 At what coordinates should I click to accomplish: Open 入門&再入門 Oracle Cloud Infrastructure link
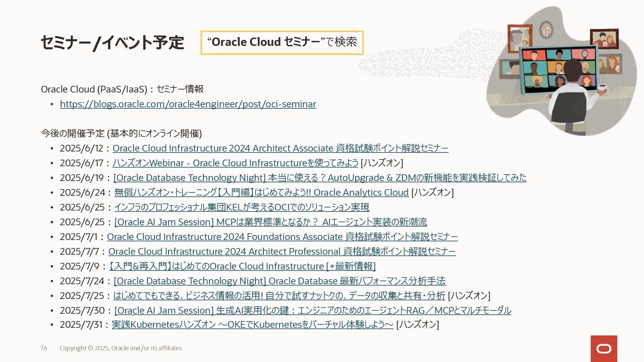click(x=243, y=266)
